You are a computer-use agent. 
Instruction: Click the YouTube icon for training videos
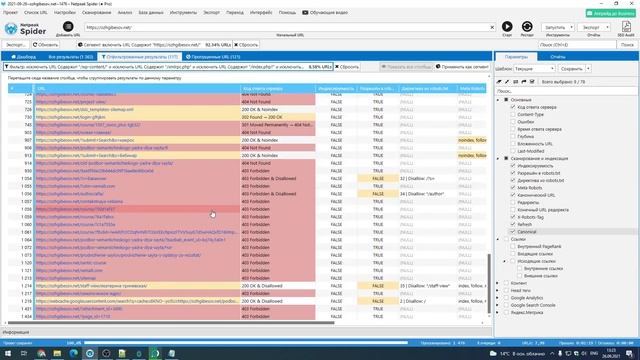click(x=305, y=13)
